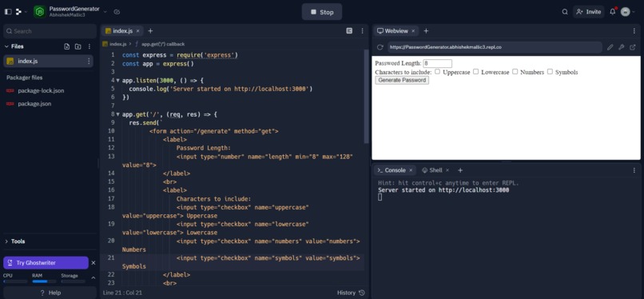Expand the PasswordGenerator repl name dropdown
Screen dimensions: 644x299
pos(105,12)
